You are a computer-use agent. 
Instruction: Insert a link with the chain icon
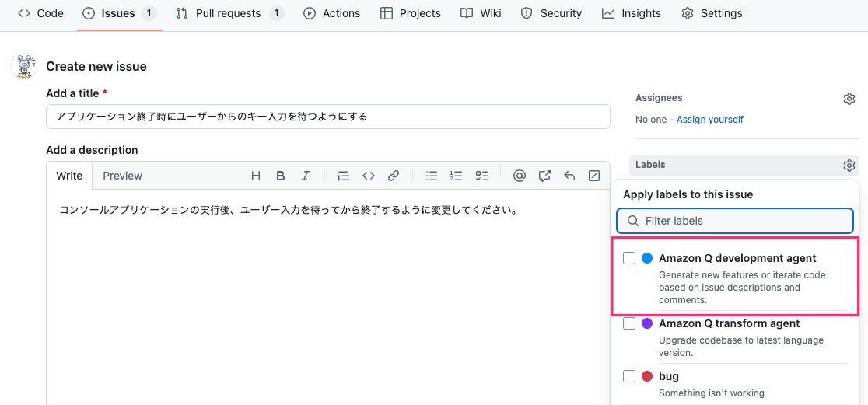click(x=394, y=176)
